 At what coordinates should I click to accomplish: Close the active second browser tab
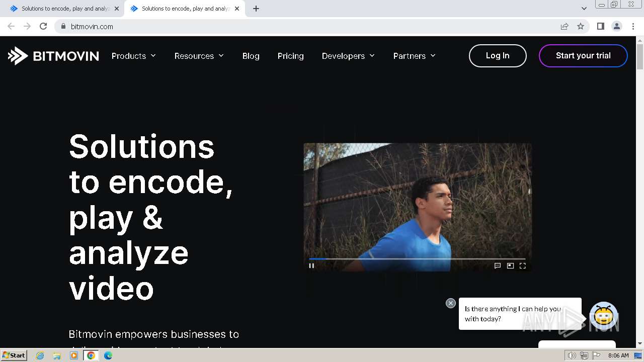pos(237,9)
